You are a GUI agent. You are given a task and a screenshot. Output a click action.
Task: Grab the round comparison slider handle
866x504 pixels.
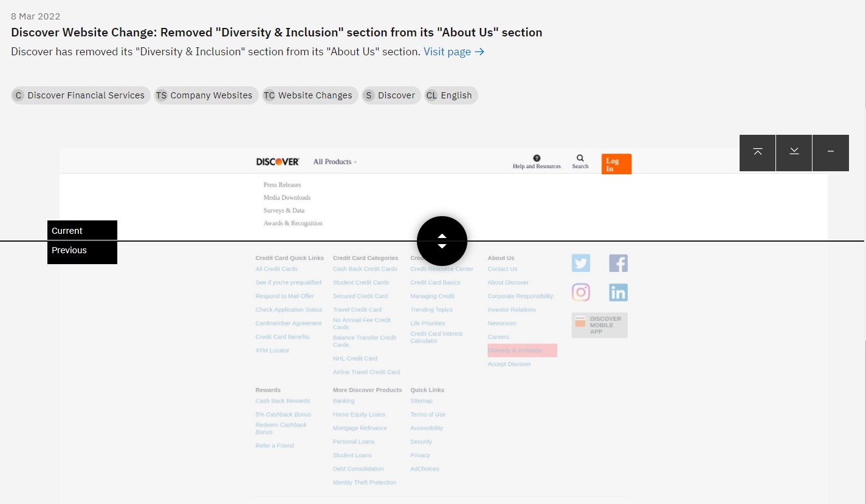pyautogui.click(x=442, y=241)
